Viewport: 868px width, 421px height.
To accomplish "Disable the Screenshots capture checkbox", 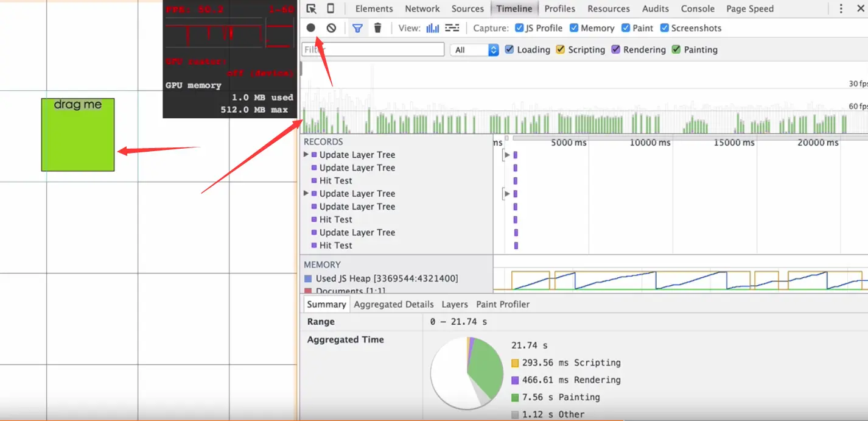I will (x=665, y=28).
